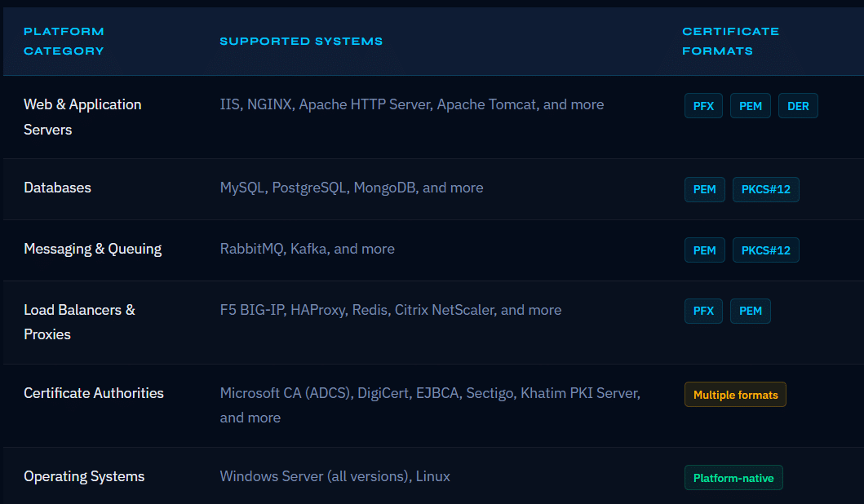Viewport: 864px width, 504px height.
Task: Select the Certificate Authorities category cell
Action: (94, 393)
